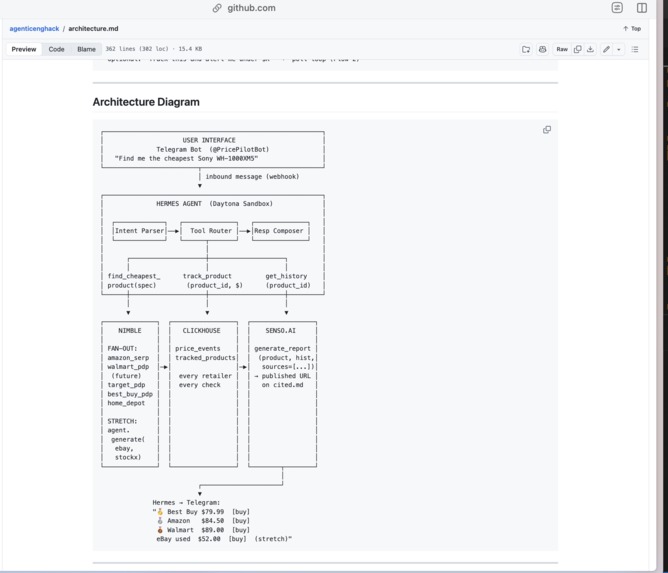The height and width of the screenshot is (573, 668).
Task: Click the HERMES AGENT (Daytona Sandbox) text
Action: pyautogui.click(x=214, y=204)
